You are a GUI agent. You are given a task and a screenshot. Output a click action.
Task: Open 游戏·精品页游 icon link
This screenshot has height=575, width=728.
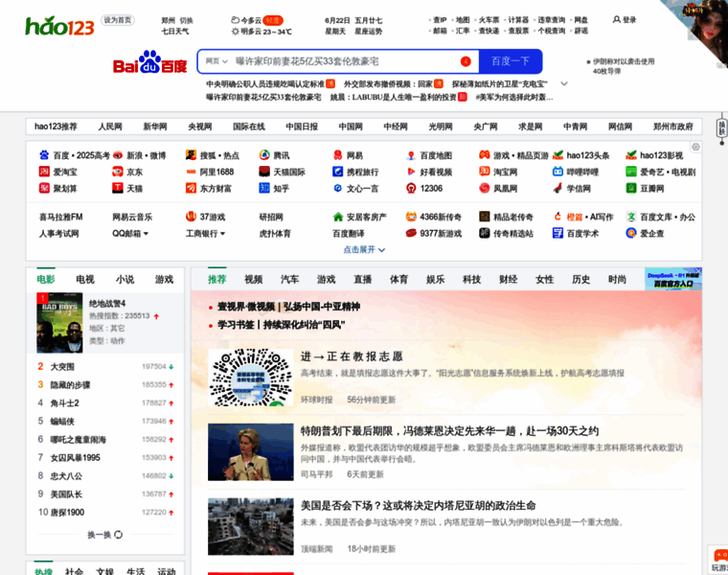pos(485,155)
